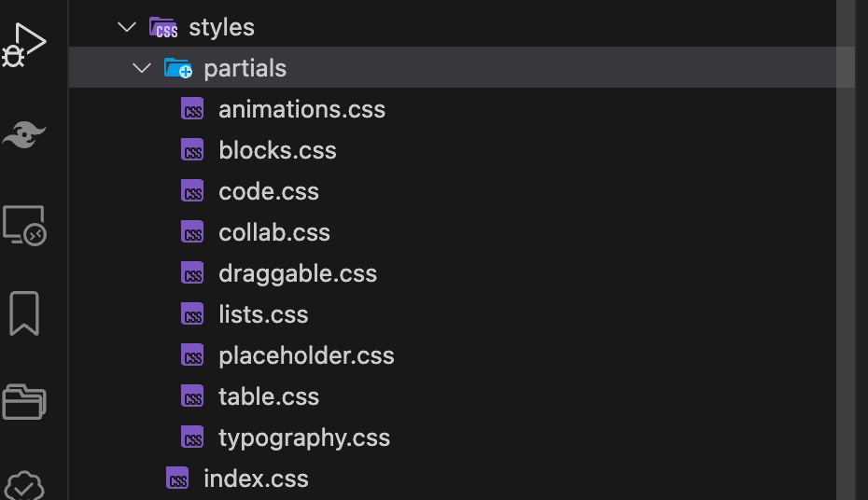Select the lists.css file
This screenshot has height=500, width=868.
[263, 314]
